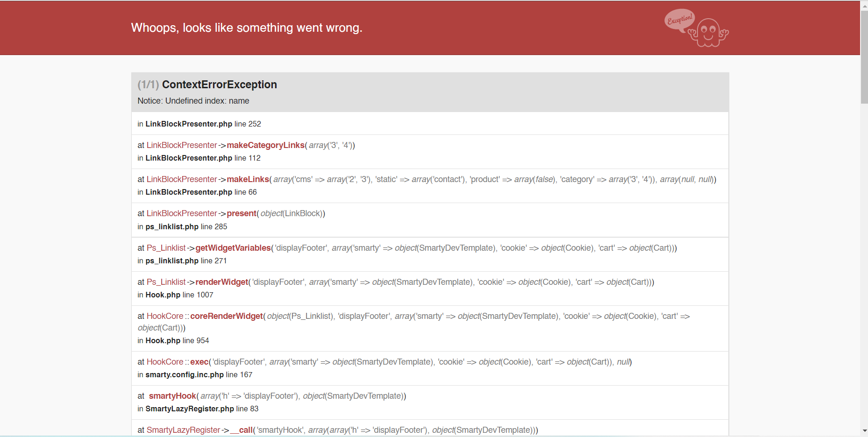Click the Exception ghost icon in header
868x437 pixels.
click(x=709, y=33)
